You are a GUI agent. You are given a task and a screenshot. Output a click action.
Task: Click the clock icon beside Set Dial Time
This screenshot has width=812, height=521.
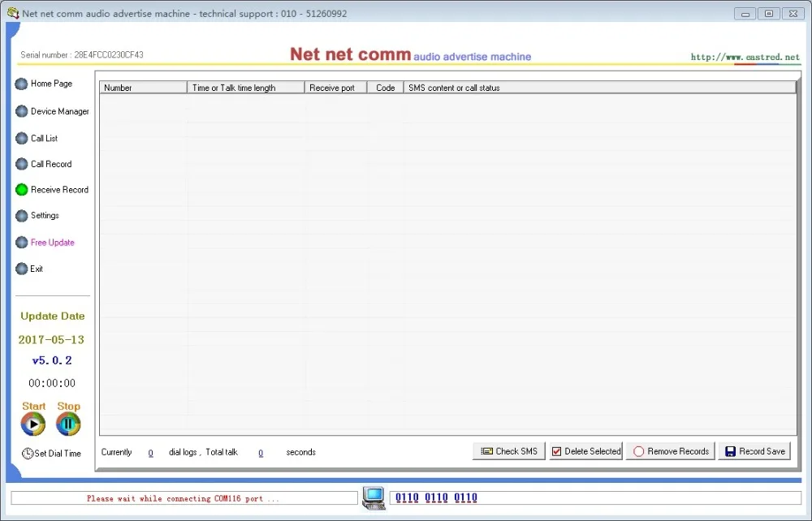pos(28,453)
